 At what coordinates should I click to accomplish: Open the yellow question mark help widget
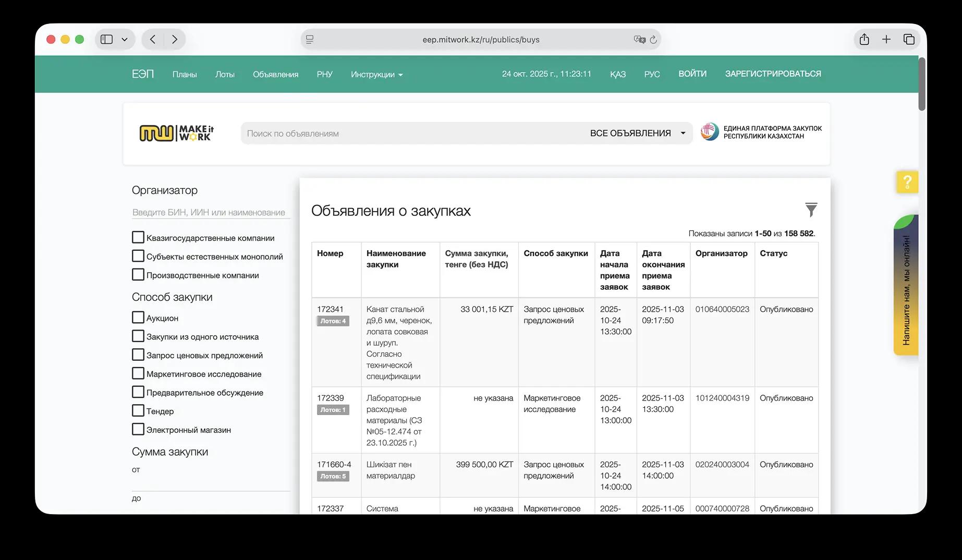coord(907,182)
